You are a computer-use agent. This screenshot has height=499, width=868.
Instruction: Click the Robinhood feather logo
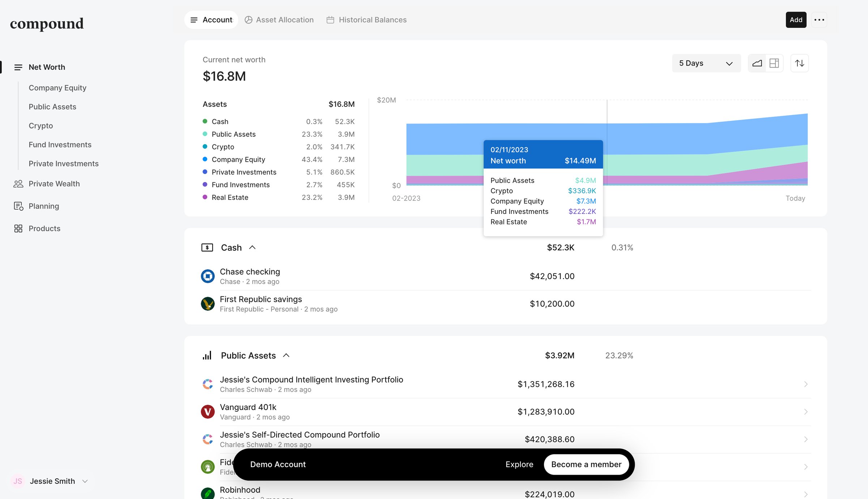(x=208, y=494)
